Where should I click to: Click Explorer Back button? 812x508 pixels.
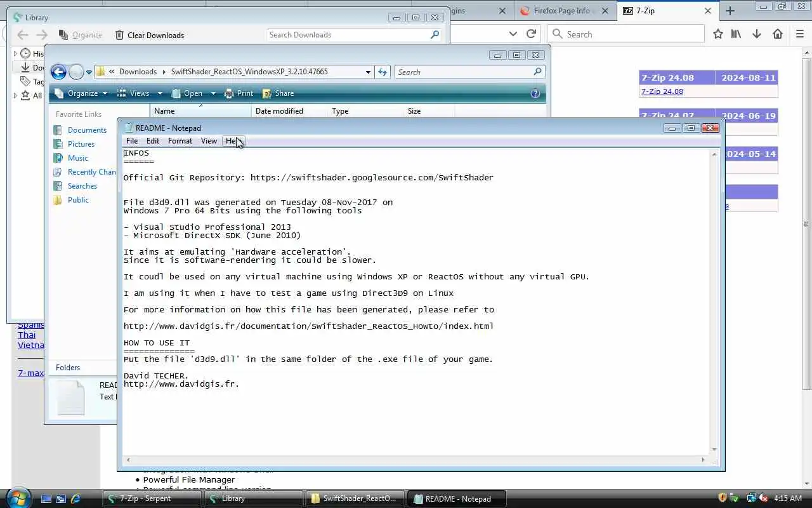58,72
